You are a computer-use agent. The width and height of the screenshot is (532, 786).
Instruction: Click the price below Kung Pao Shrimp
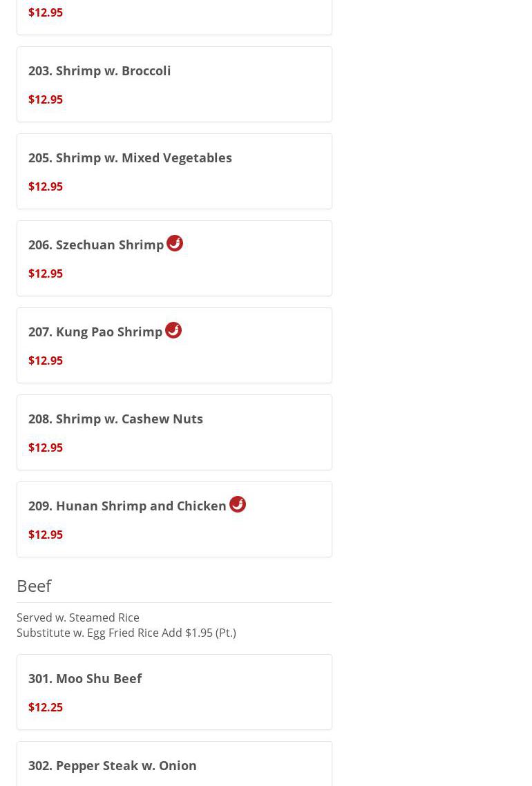46,361
